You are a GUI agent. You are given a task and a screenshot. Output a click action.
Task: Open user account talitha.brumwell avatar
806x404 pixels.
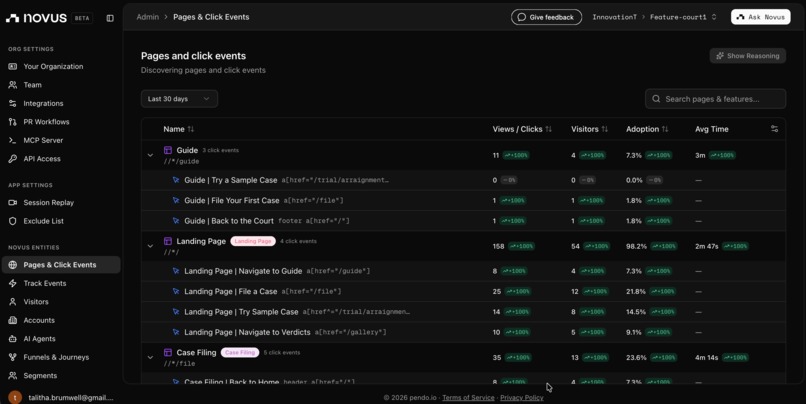(x=15, y=397)
